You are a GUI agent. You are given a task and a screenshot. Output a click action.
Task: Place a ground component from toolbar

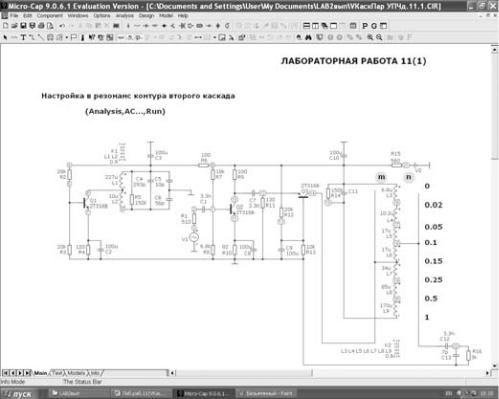coord(128,26)
